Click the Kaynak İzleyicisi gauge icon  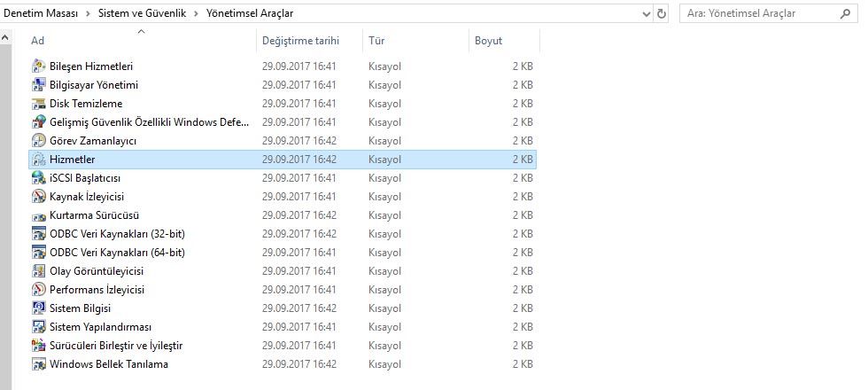(39, 197)
